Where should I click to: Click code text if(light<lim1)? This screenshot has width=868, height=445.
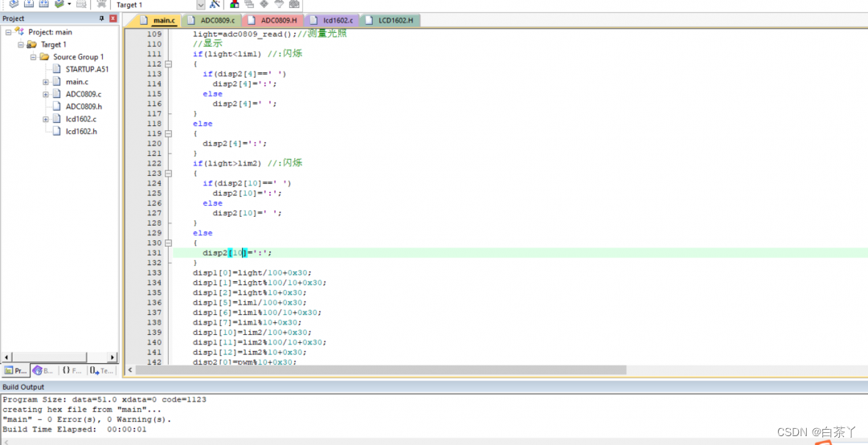[226, 55]
